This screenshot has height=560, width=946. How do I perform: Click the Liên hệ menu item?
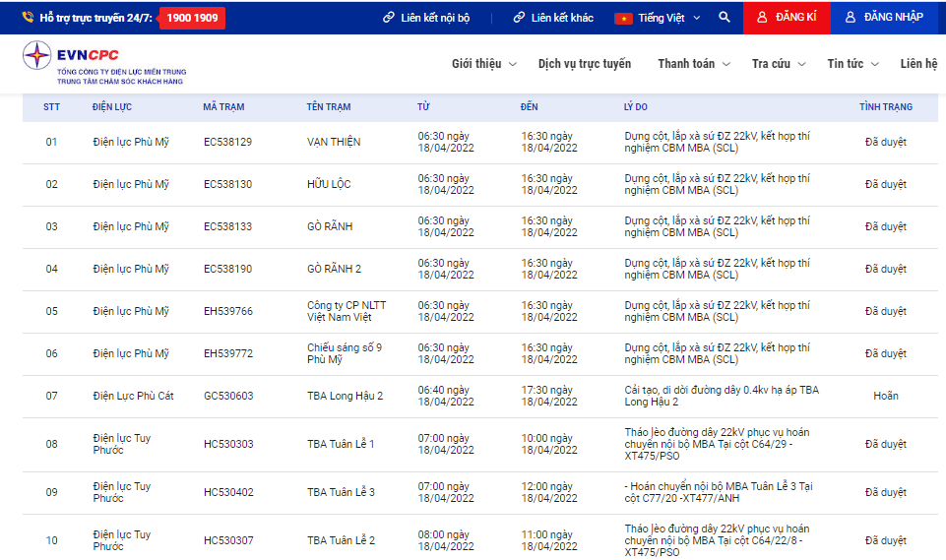click(x=918, y=63)
